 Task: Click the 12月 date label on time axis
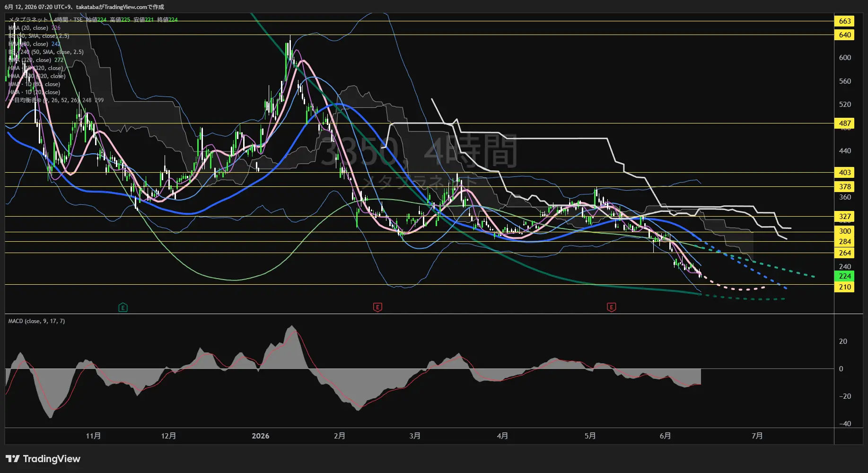click(168, 436)
